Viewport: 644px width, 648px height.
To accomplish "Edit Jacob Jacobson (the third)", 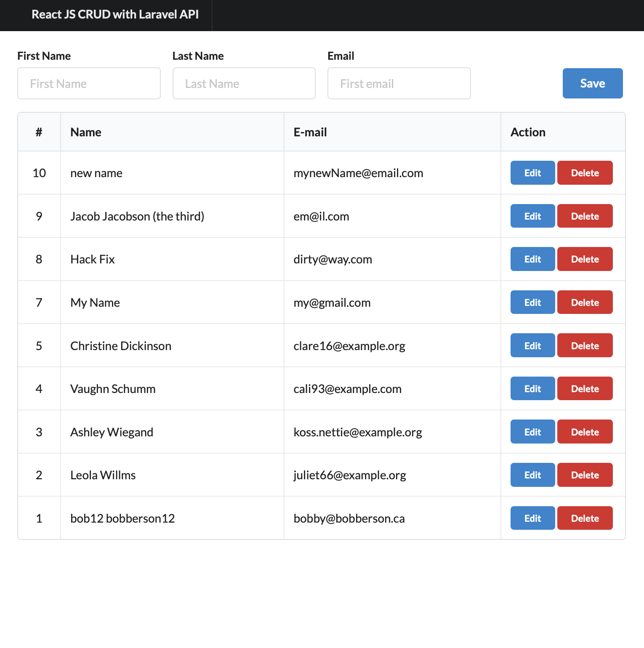I will coord(532,216).
